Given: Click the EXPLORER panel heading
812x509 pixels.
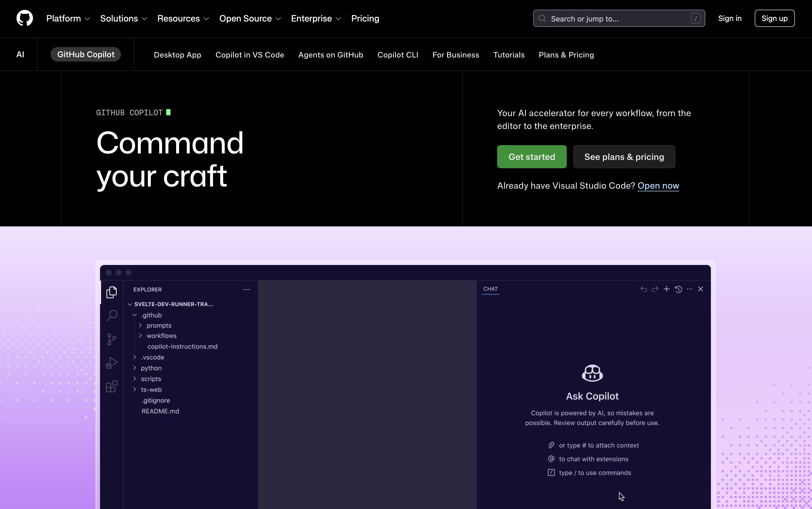Looking at the screenshot, I should (148, 289).
